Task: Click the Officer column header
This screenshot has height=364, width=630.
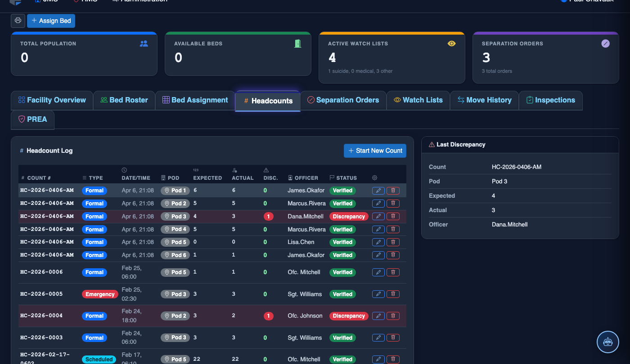Action: click(x=303, y=178)
